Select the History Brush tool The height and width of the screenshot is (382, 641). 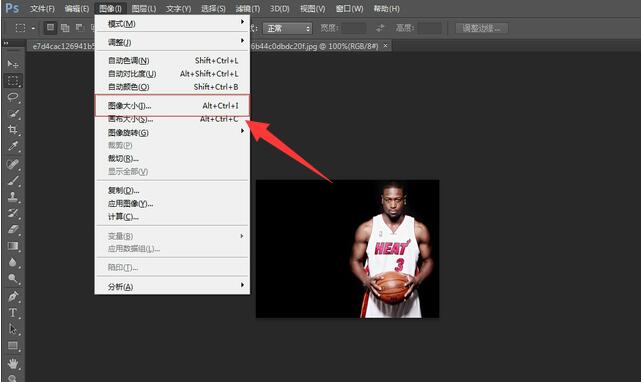click(x=13, y=213)
